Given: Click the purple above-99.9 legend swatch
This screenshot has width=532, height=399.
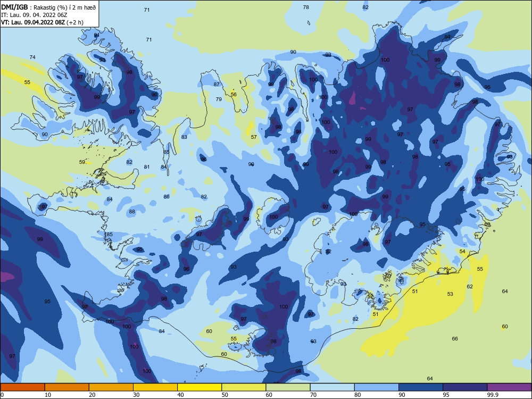Looking at the screenshot, I should click(x=509, y=387).
